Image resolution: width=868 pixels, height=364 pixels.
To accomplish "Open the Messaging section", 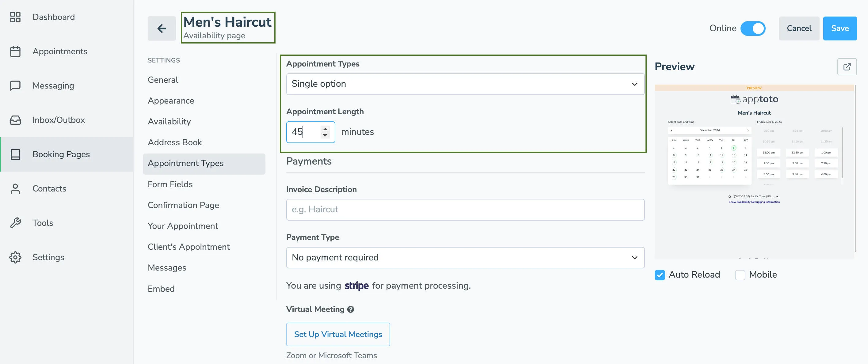I will pos(53,85).
